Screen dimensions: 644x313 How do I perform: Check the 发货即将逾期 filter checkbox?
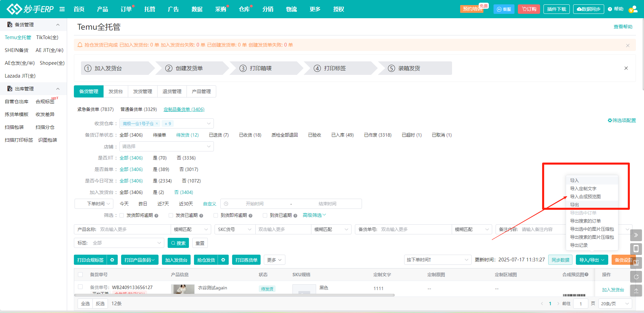coord(121,215)
